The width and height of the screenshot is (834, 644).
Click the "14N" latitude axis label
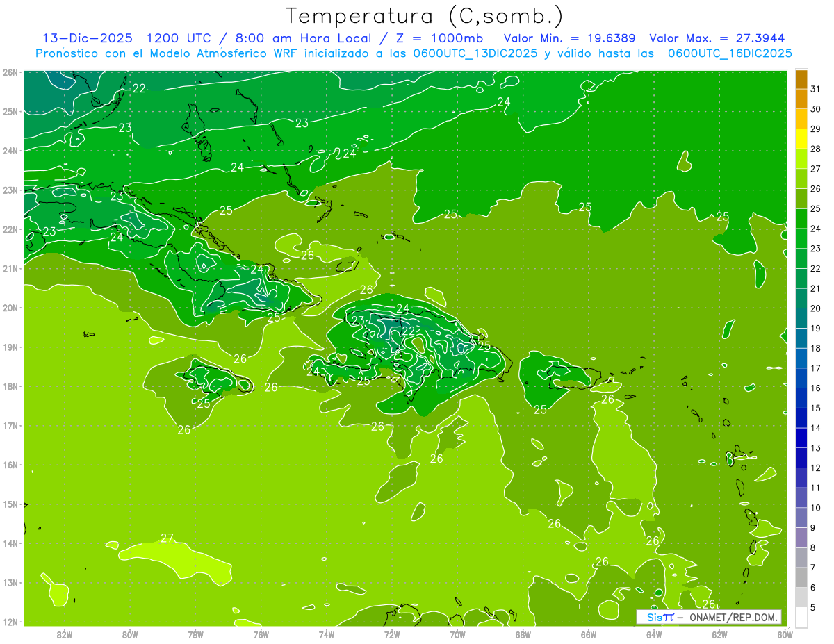point(10,543)
